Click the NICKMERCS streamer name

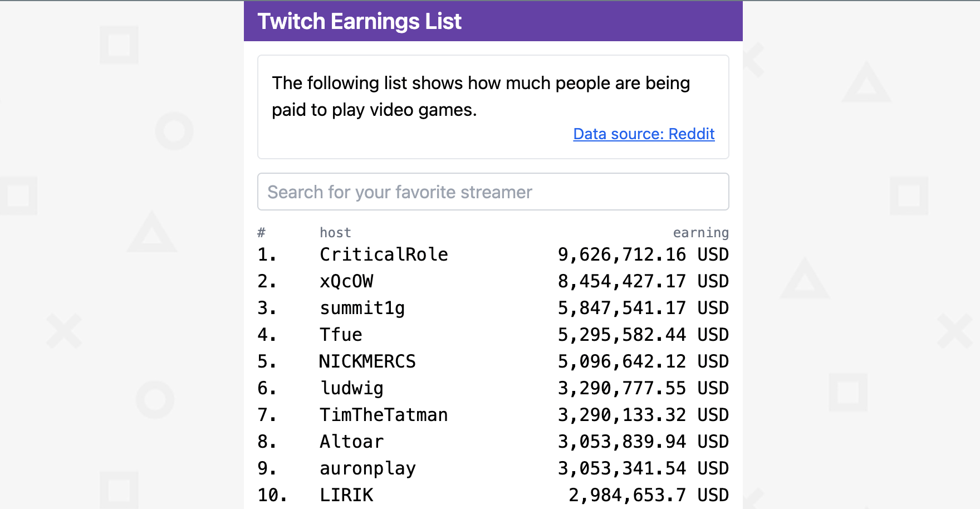[x=367, y=361]
